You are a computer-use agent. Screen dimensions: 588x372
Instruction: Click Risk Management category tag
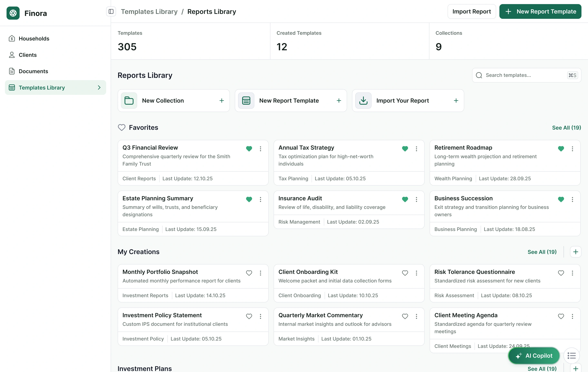pyautogui.click(x=299, y=222)
